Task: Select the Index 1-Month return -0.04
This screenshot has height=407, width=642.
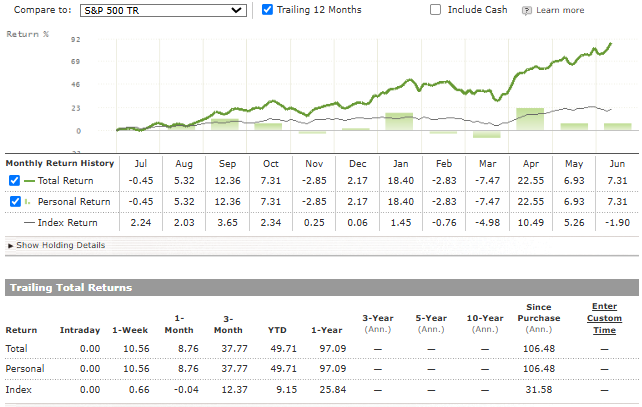Action: [186, 389]
